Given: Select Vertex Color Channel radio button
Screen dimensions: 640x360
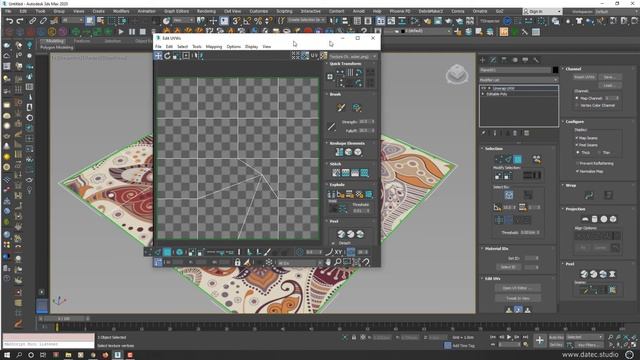Looking at the screenshot, I should click(x=577, y=105).
